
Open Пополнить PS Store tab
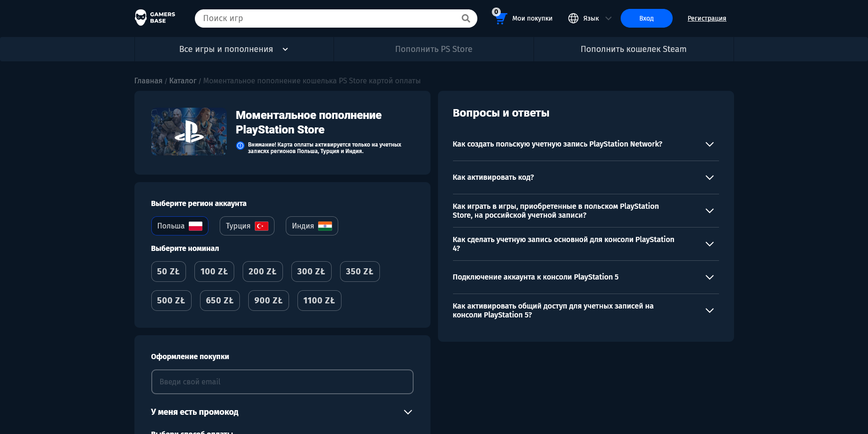pos(434,49)
